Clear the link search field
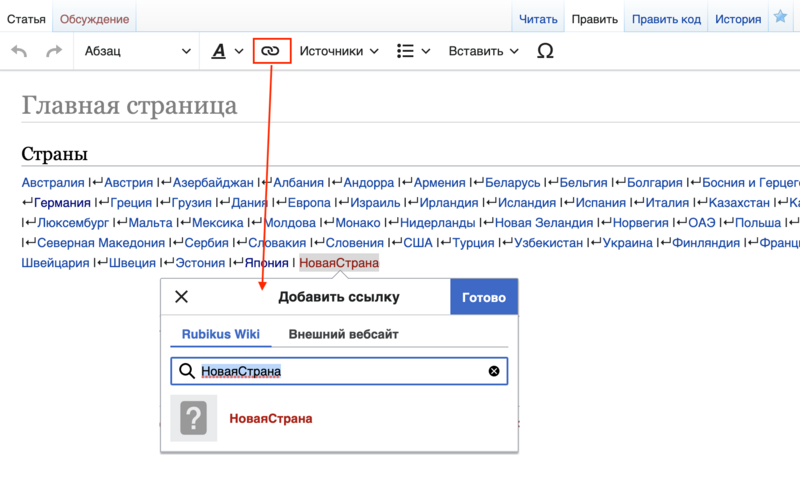The height and width of the screenshot is (504, 800). [493, 371]
